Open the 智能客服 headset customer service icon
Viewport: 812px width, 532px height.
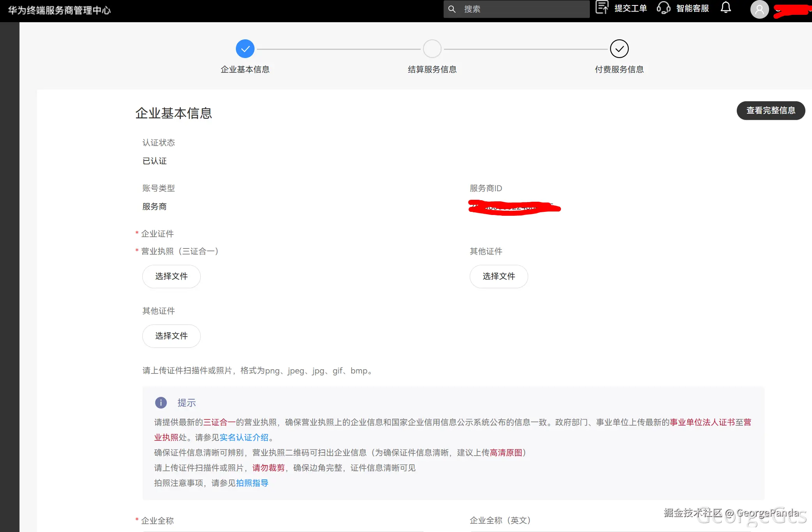[x=663, y=8]
